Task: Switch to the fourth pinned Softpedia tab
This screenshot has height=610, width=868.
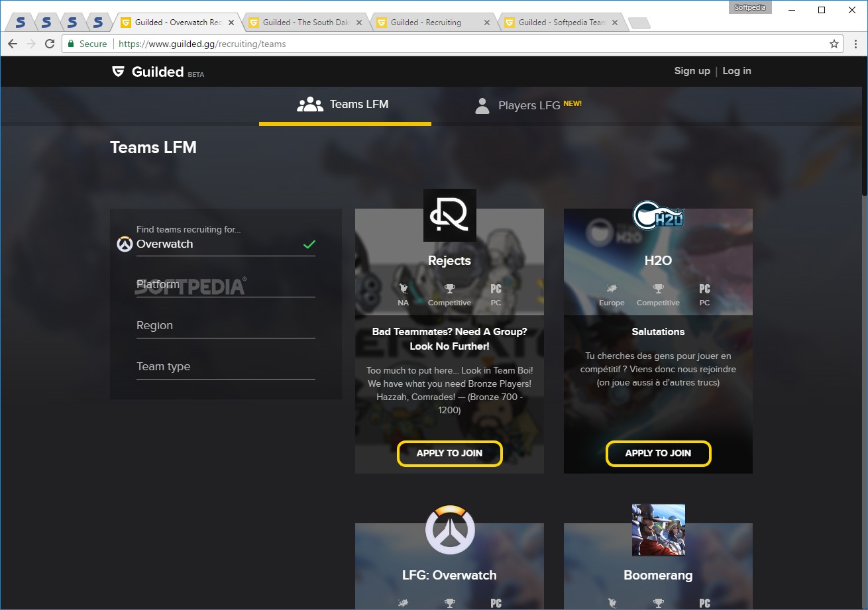Action: [x=98, y=23]
